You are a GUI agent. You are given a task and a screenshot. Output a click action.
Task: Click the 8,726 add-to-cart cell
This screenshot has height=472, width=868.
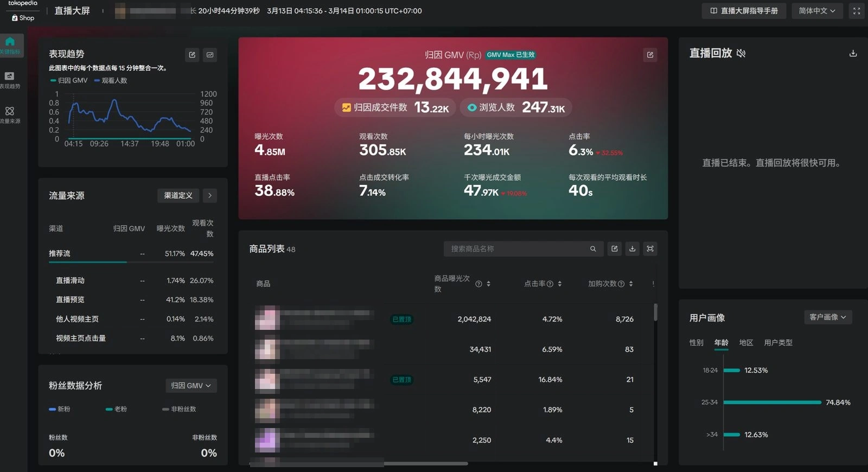point(624,319)
